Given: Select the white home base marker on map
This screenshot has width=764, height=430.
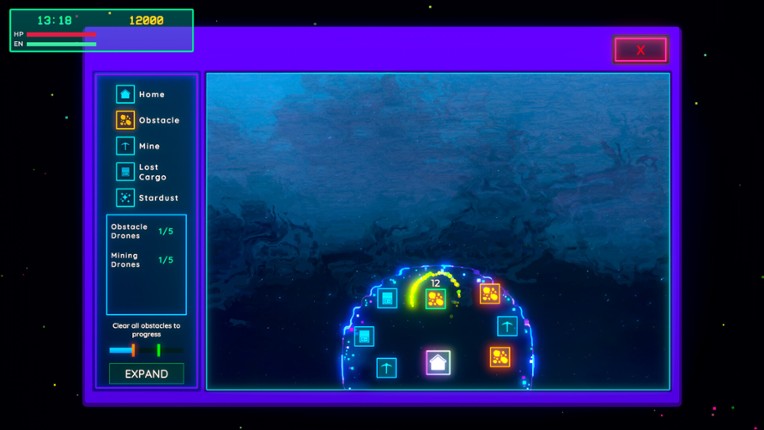Looking at the screenshot, I should click(x=438, y=362).
